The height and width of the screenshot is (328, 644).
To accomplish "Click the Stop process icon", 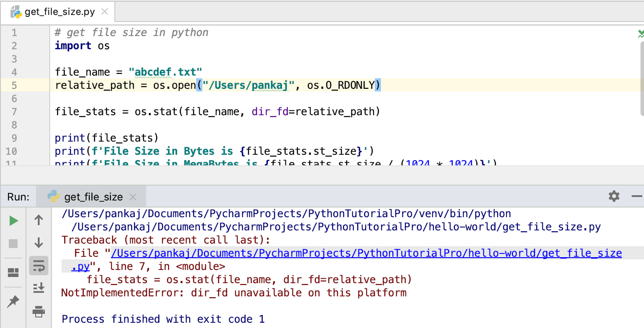I will tap(13, 242).
